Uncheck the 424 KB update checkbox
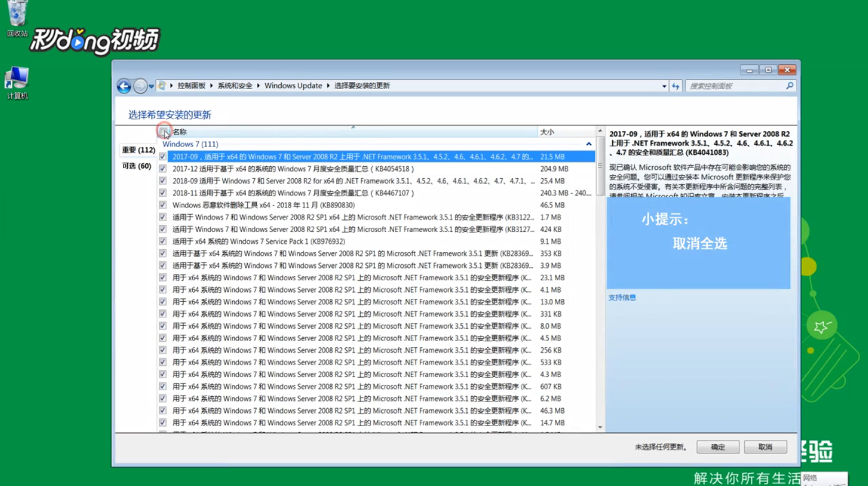The width and height of the screenshot is (868, 486). 163,229
